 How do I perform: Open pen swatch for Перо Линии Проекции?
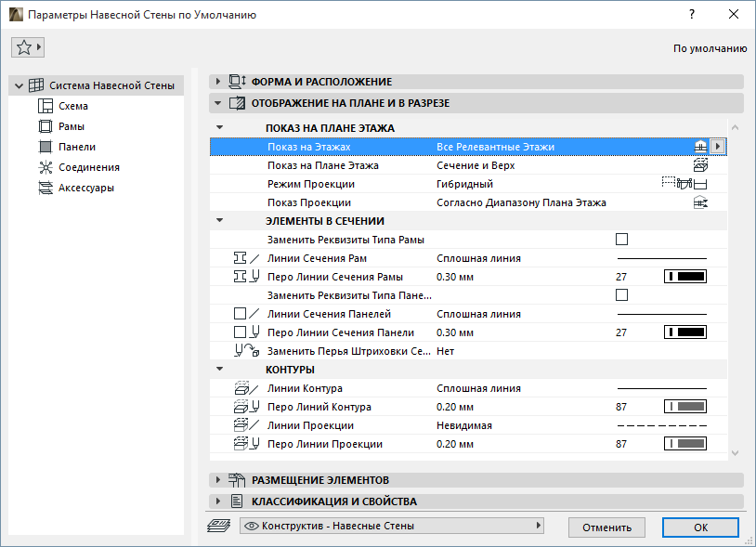(685, 443)
